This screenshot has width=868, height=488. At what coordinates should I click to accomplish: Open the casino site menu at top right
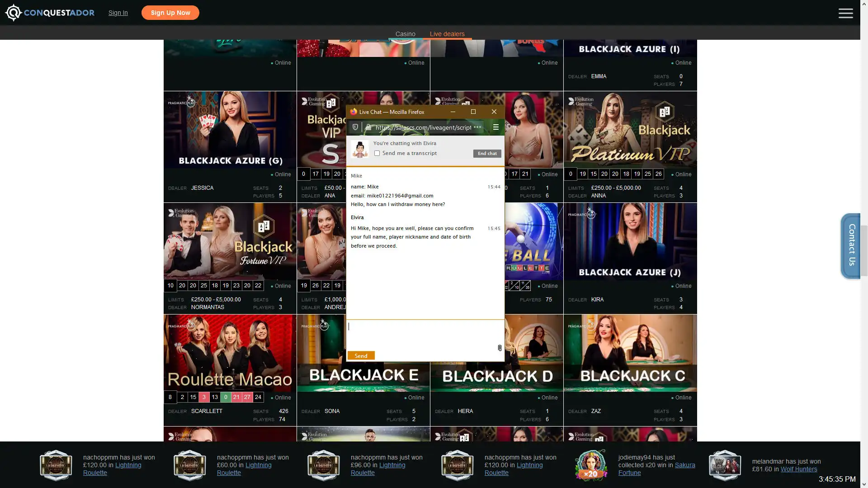845,13
